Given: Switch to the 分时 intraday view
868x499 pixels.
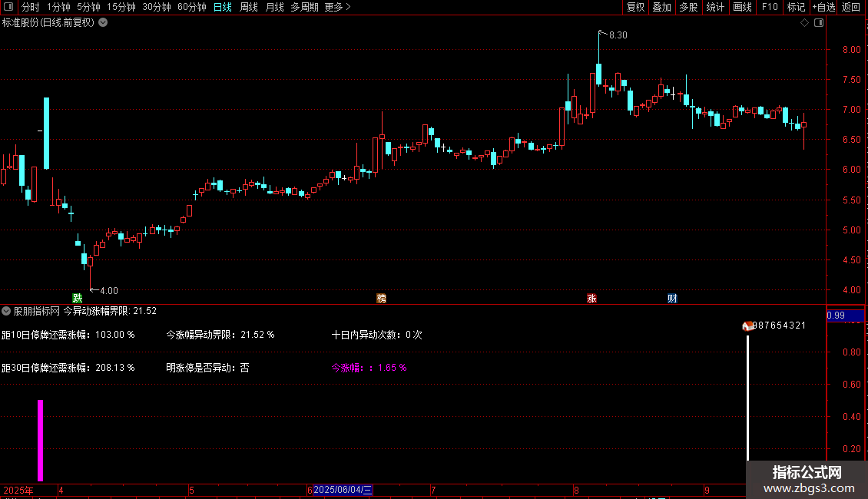Looking at the screenshot, I should [31, 7].
